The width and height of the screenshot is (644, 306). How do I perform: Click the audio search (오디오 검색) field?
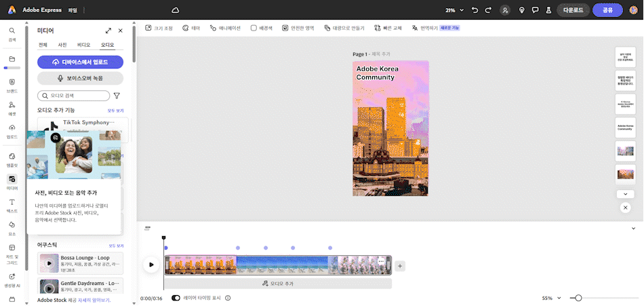coord(73,96)
